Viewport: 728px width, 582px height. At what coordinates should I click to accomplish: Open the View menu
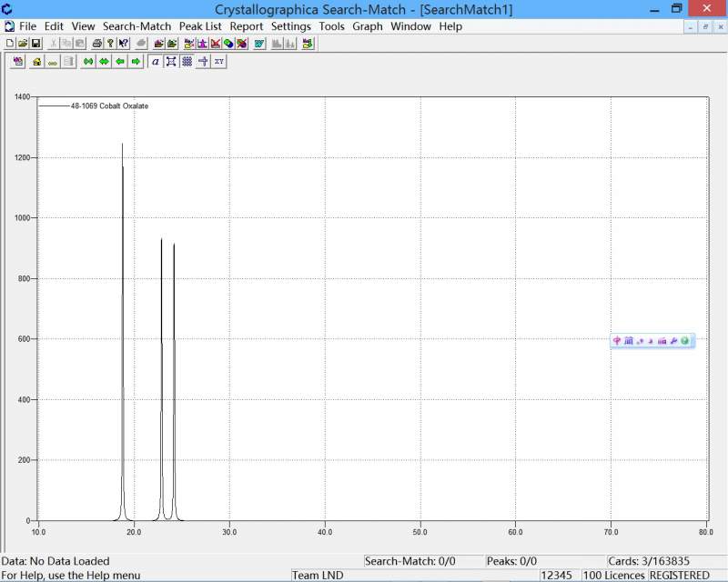coord(83,26)
